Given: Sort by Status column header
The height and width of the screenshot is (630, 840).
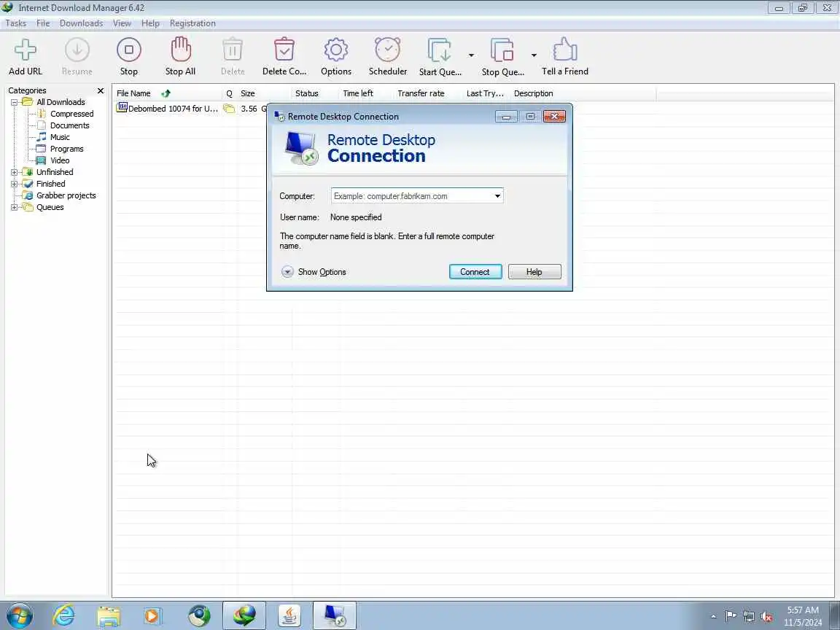Looking at the screenshot, I should click(x=306, y=93).
